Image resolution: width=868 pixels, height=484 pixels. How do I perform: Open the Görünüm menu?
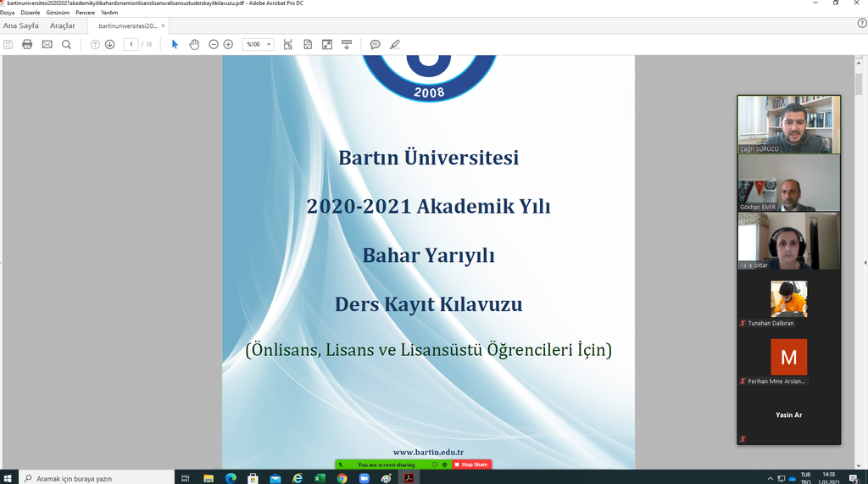point(58,13)
